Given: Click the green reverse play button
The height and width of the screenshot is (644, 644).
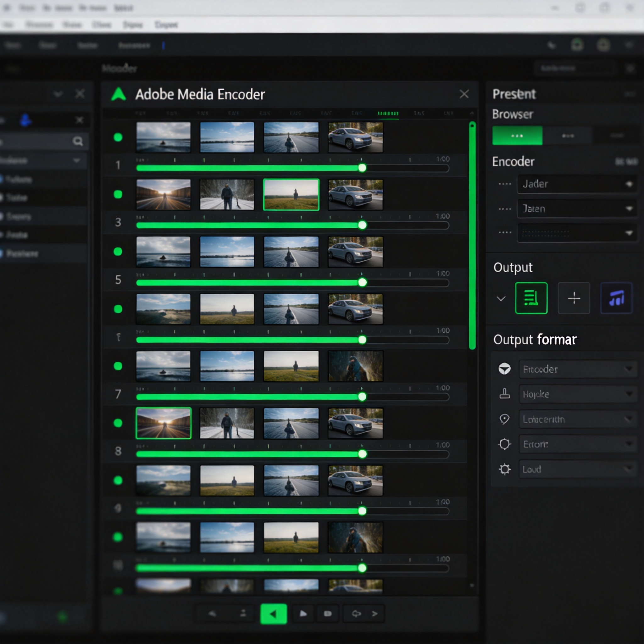Looking at the screenshot, I should click(x=273, y=614).
